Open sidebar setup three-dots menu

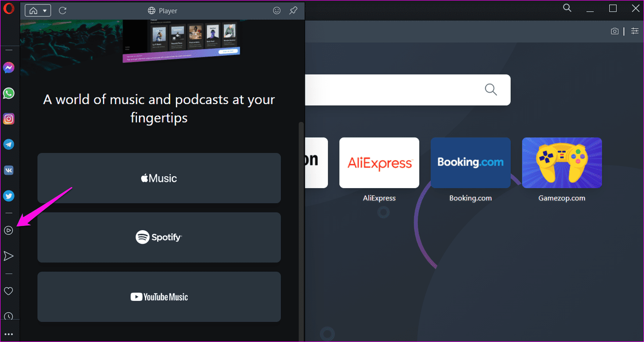pyautogui.click(x=8, y=334)
